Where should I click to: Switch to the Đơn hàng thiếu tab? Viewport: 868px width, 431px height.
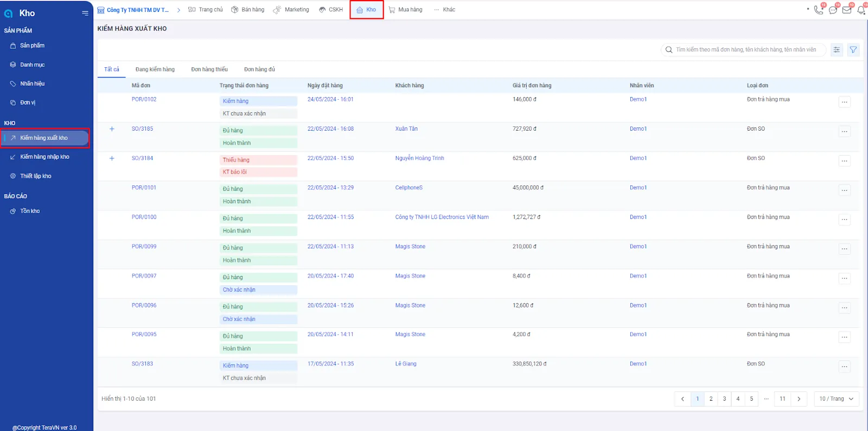point(209,69)
